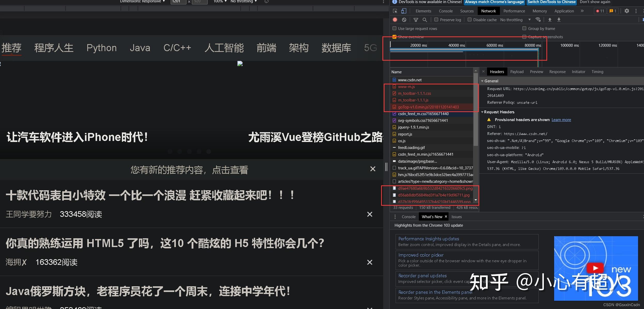Export network log as HAR file icon
The height and width of the screenshot is (309, 644).
[559, 20]
